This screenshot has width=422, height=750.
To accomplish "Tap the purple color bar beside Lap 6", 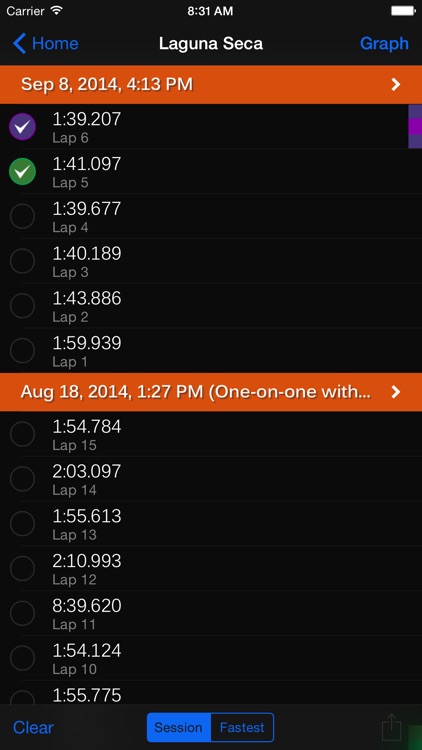I will coord(415,127).
